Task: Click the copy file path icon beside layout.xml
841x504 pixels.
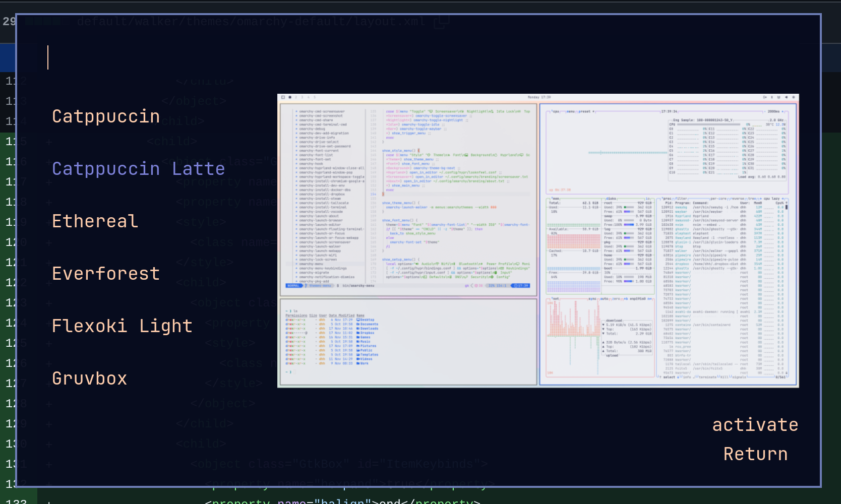Action: pyautogui.click(x=441, y=22)
